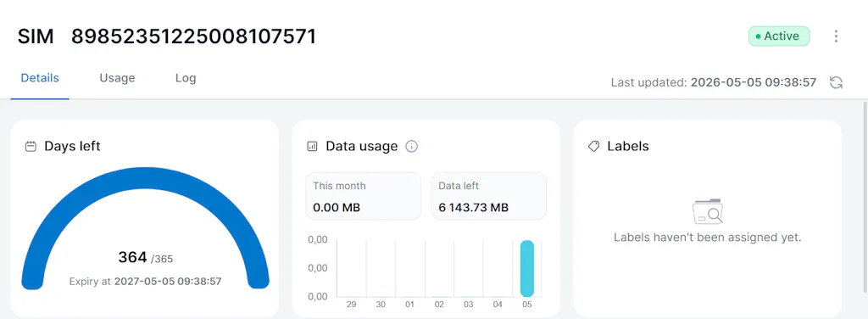Select the Details tab

(40, 78)
